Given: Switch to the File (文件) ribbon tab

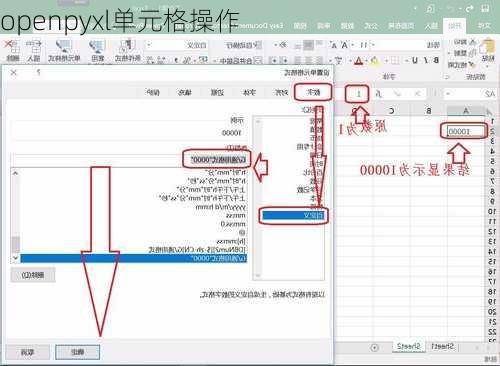Looking at the screenshot, I should (484, 26).
